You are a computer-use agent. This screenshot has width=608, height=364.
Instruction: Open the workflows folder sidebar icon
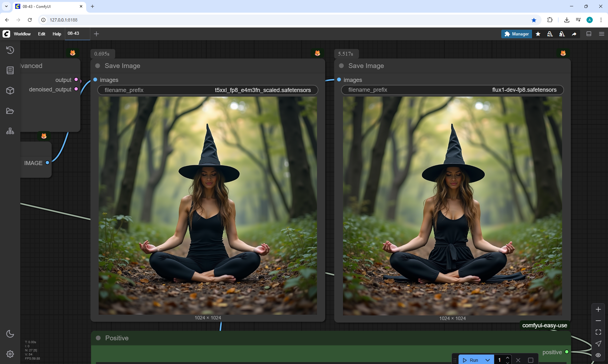(x=10, y=111)
